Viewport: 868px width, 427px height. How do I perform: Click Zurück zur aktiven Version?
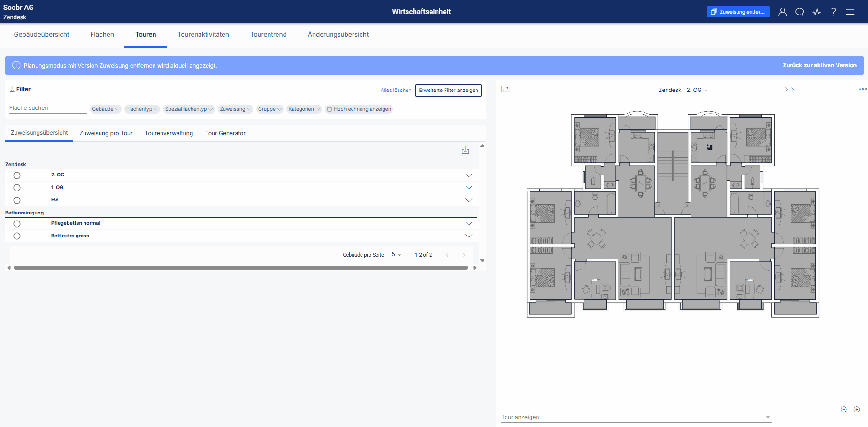(x=820, y=65)
